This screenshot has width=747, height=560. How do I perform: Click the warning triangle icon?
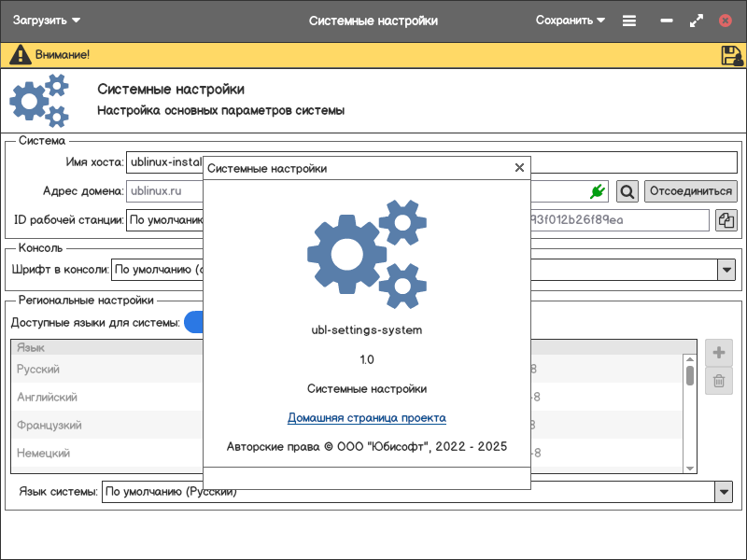tap(20, 55)
